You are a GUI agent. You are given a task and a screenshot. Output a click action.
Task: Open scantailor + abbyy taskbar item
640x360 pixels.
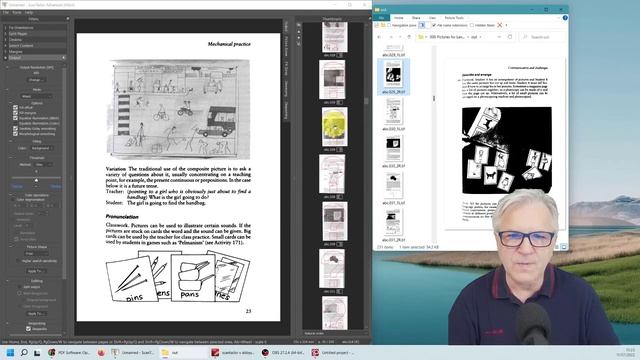233,352
